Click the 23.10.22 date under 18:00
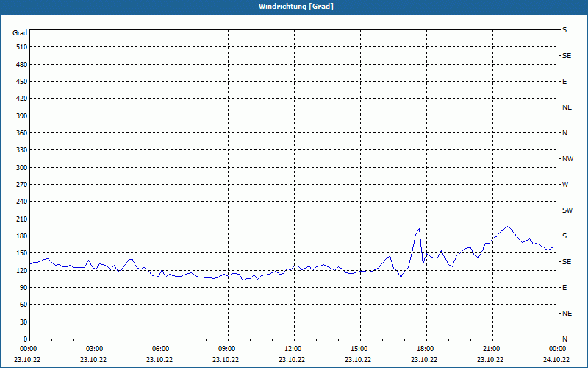This screenshot has width=588, height=368. click(424, 359)
